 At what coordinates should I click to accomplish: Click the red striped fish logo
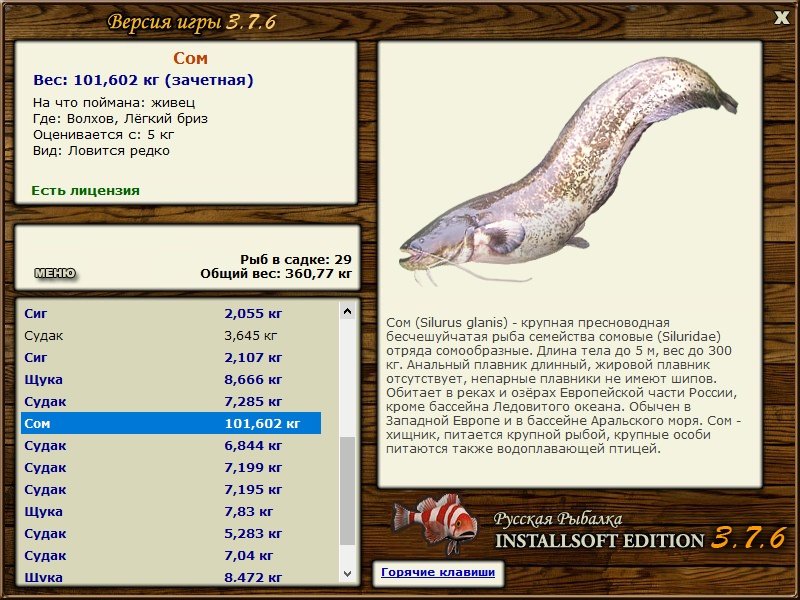coord(434,525)
